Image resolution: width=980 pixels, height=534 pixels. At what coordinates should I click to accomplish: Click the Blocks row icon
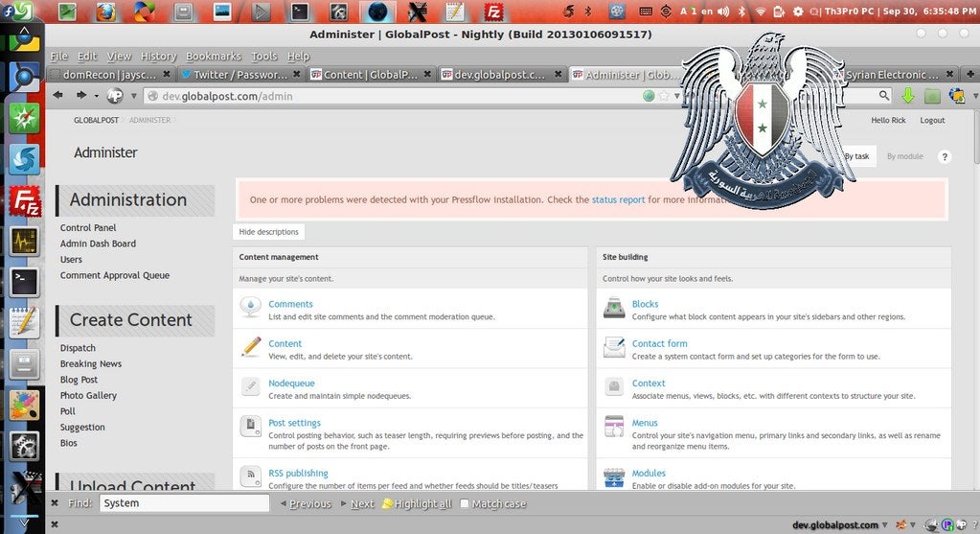pos(614,307)
